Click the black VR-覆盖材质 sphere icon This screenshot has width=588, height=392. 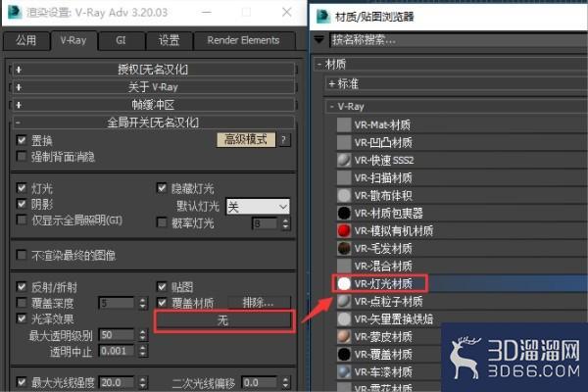[x=344, y=354]
